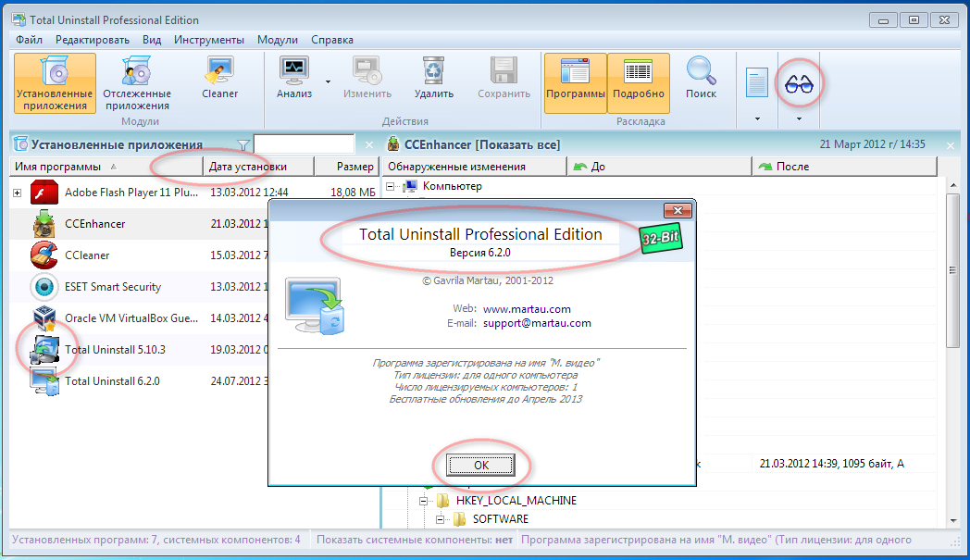Click the support@martau.com email link
The image size is (970, 560).
click(537, 323)
